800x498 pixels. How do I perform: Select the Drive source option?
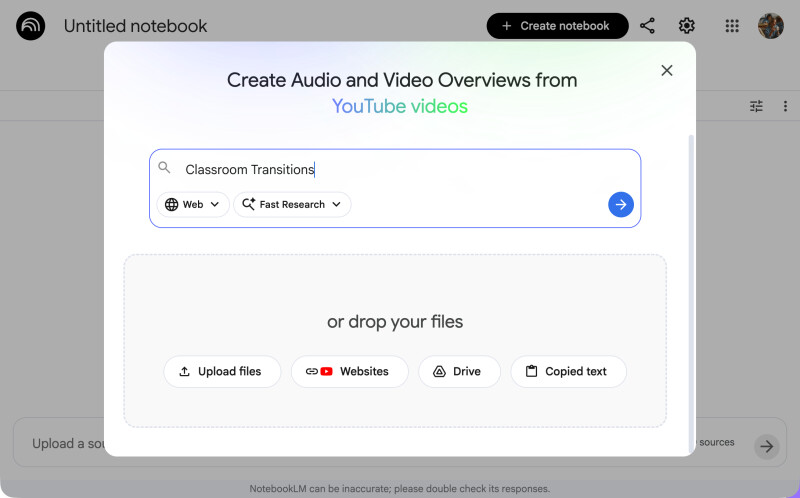click(459, 371)
